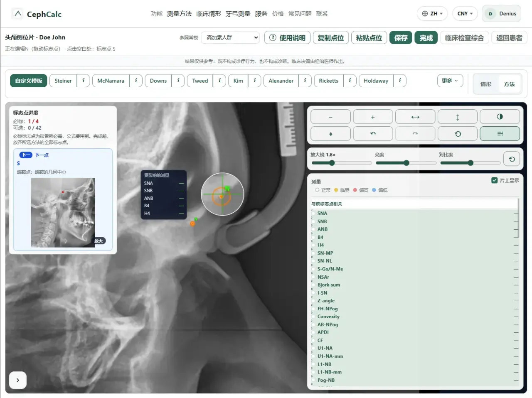Adjust the 亮度 brightness slider

(x=406, y=163)
